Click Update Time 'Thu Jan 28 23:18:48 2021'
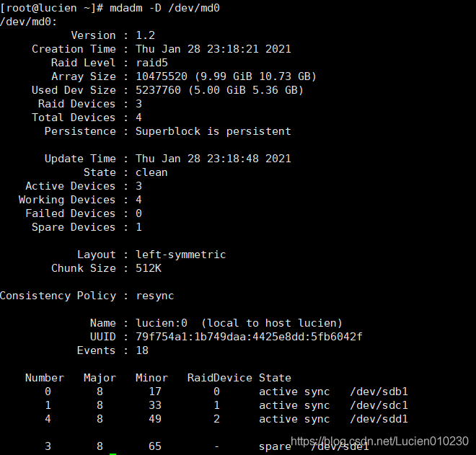Viewport: 476px width, 455px height. (213, 159)
